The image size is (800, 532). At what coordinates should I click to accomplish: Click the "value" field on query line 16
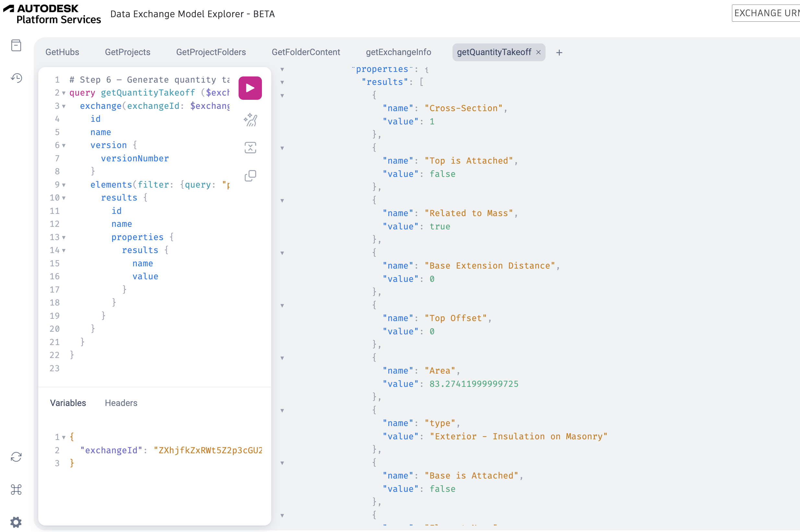point(145,276)
